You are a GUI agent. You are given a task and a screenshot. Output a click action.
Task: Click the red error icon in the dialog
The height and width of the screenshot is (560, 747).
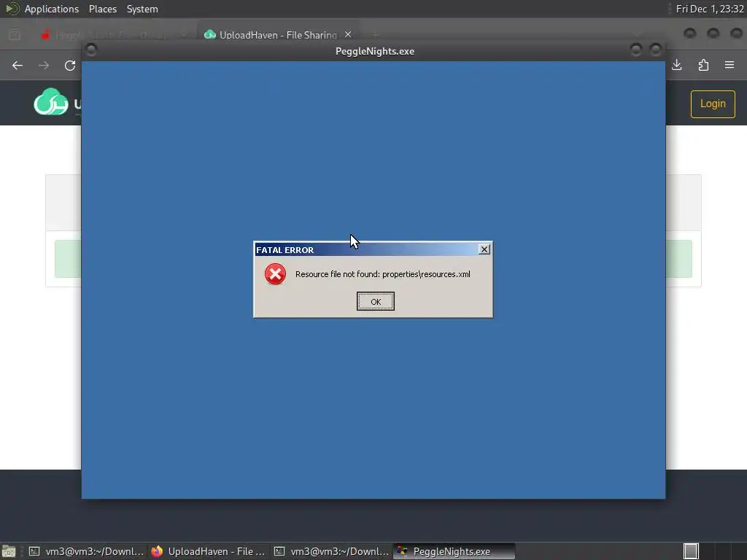(x=275, y=274)
